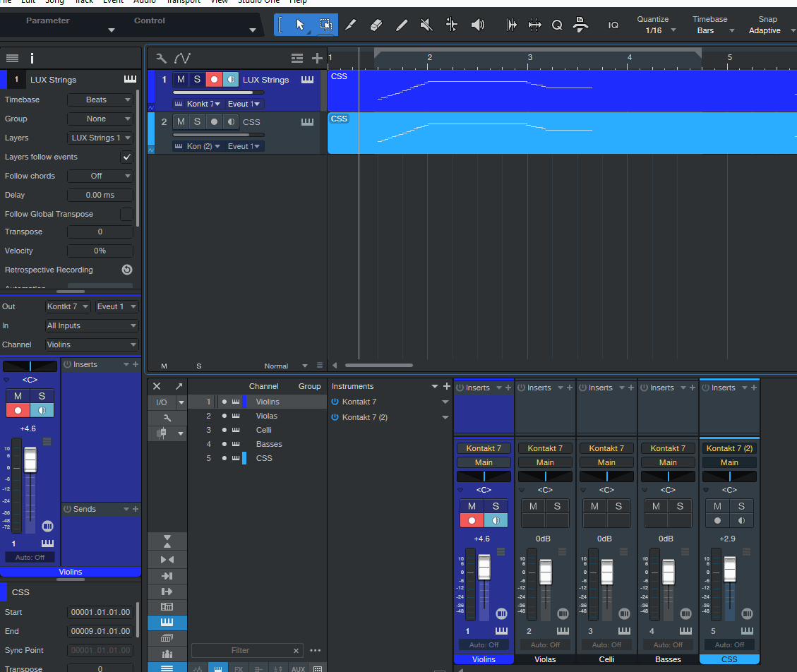Viewport: 797px width, 672px height.
Task: Select the Celli channel in the list
Action: click(263, 430)
